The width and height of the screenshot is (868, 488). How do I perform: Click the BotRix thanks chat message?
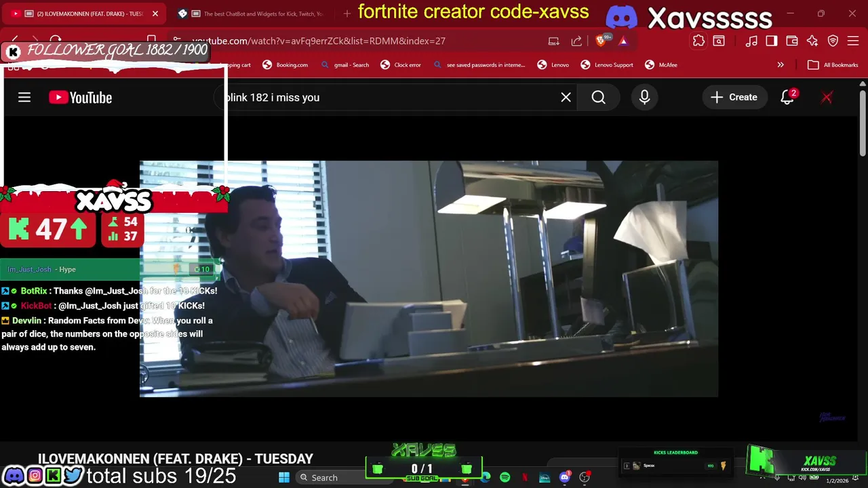click(x=109, y=291)
